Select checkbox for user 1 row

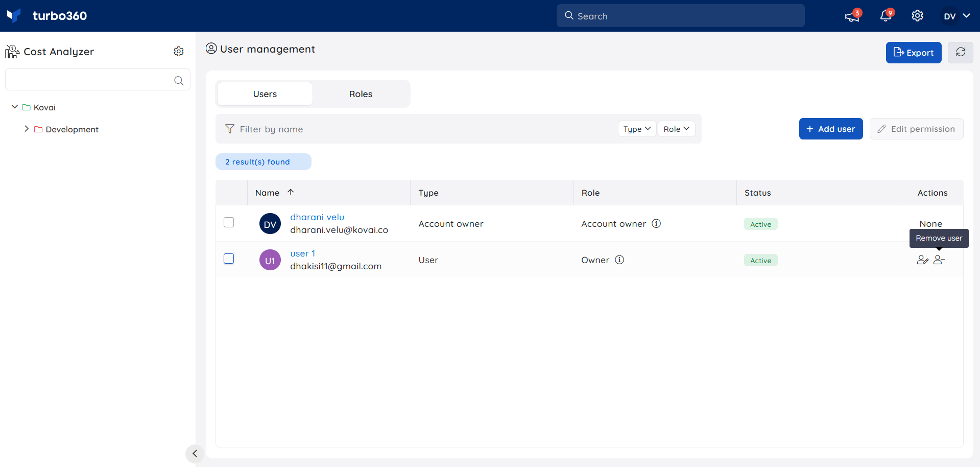coord(229,259)
